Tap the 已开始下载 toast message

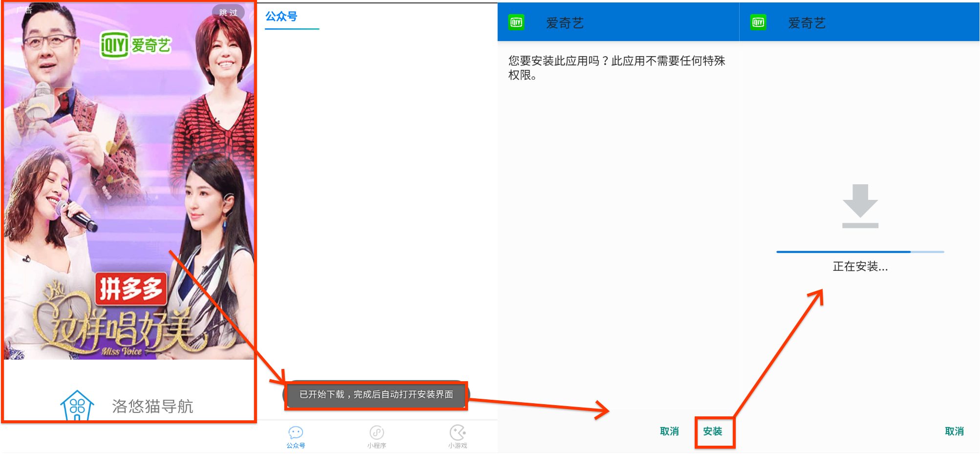point(376,394)
